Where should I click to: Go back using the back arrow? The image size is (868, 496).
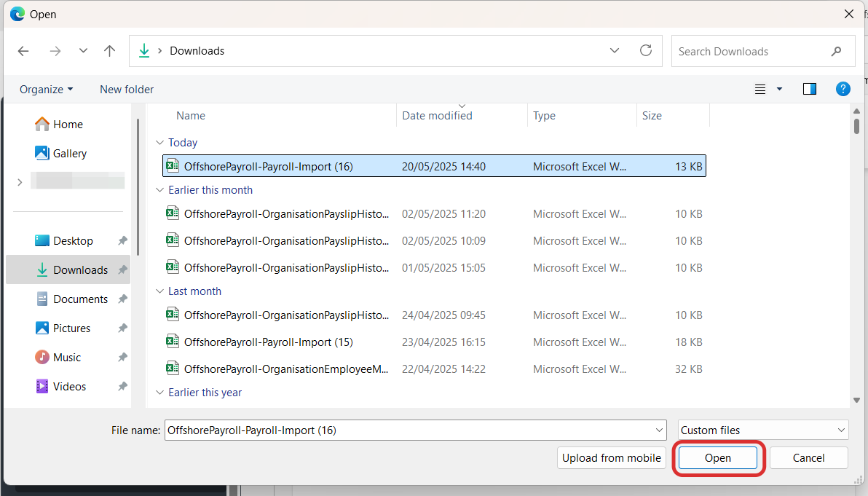click(x=23, y=51)
